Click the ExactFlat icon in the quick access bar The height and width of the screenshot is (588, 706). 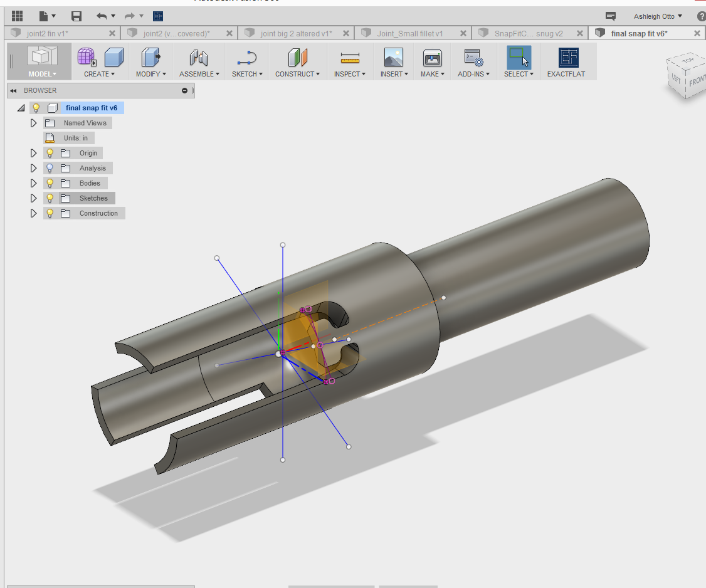click(x=158, y=16)
